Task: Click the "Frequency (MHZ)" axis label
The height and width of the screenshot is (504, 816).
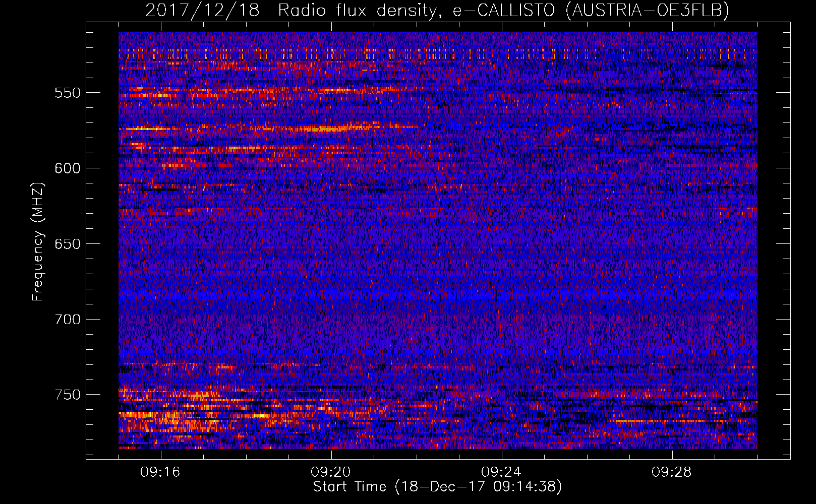Action: click(x=38, y=241)
